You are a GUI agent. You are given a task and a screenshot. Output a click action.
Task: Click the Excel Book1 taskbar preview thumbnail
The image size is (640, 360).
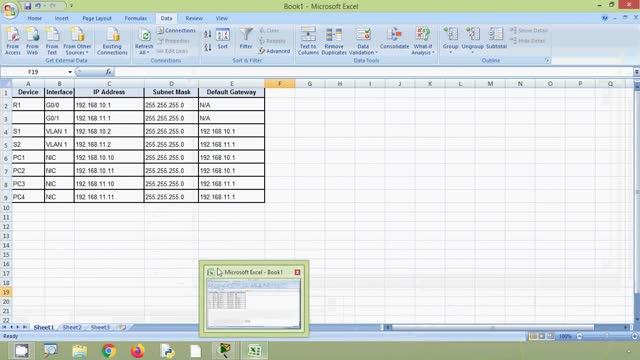pyautogui.click(x=253, y=304)
